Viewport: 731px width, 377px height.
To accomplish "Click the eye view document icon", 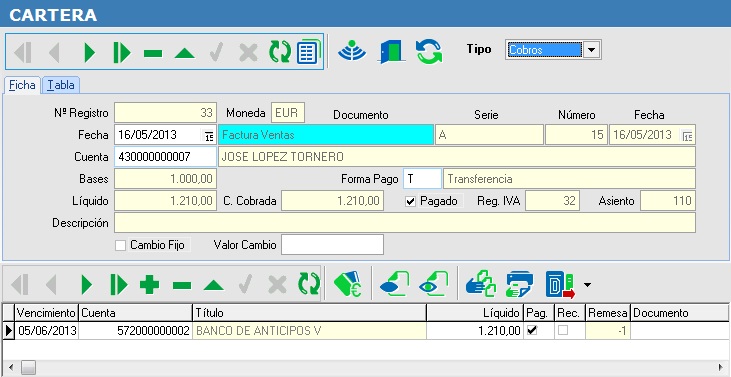I will 433,284.
